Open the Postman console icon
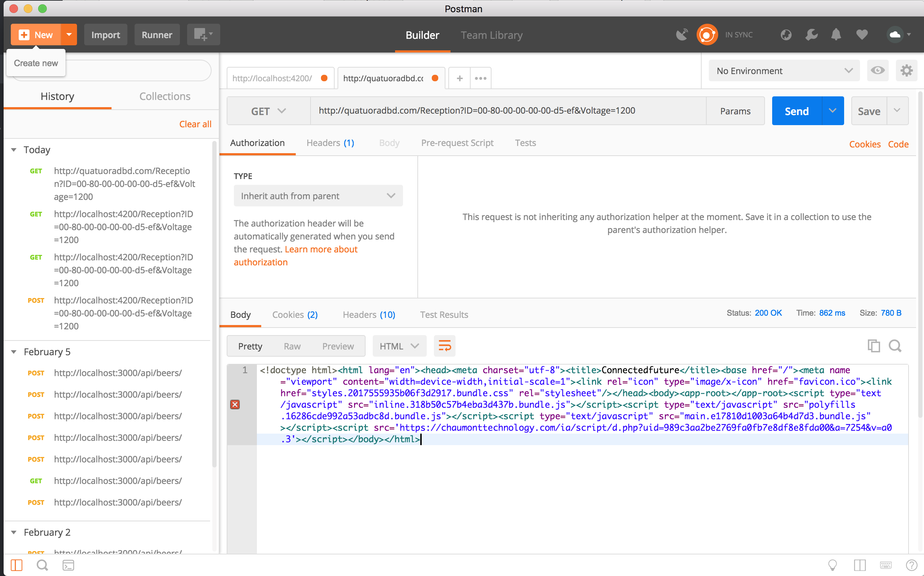The width and height of the screenshot is (924, 576). (68, 565)
